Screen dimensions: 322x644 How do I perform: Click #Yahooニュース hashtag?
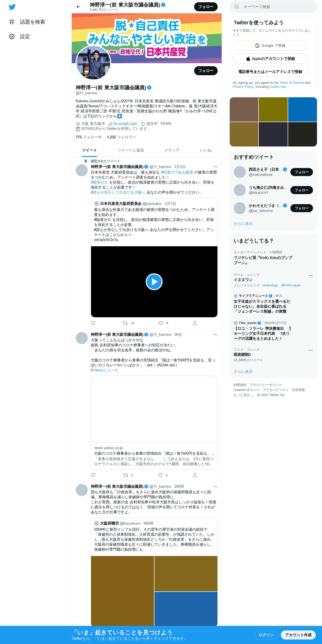click(104, 370)
